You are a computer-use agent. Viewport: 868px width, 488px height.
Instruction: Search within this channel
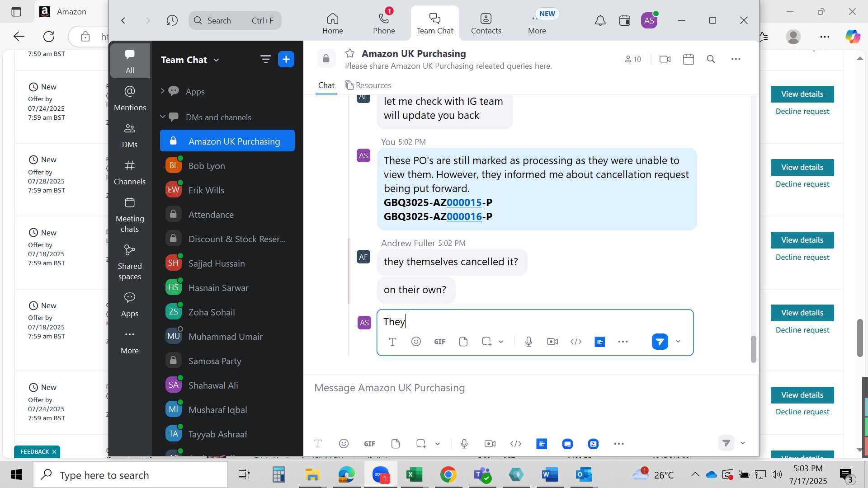711,59
